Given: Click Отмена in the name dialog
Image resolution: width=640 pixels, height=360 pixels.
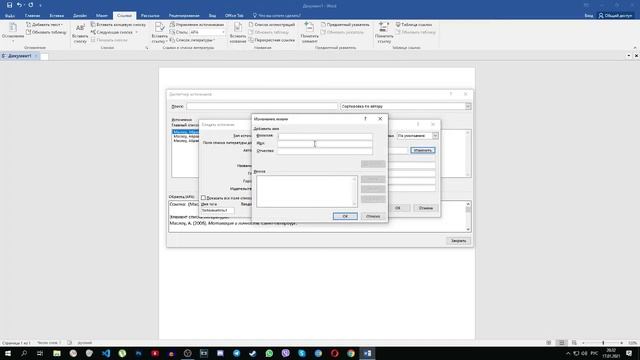Looking at the screenshot, I should click(373, 216).
